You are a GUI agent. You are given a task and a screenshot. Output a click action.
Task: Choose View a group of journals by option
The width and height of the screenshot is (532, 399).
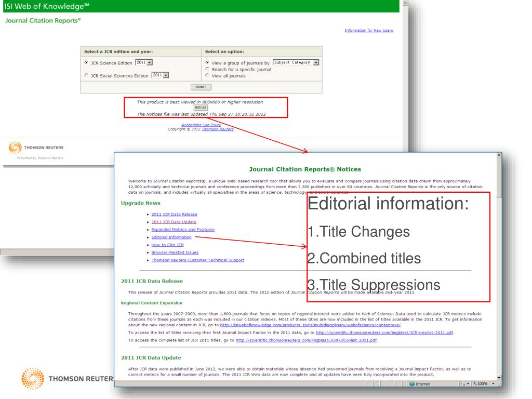[207, 63]
